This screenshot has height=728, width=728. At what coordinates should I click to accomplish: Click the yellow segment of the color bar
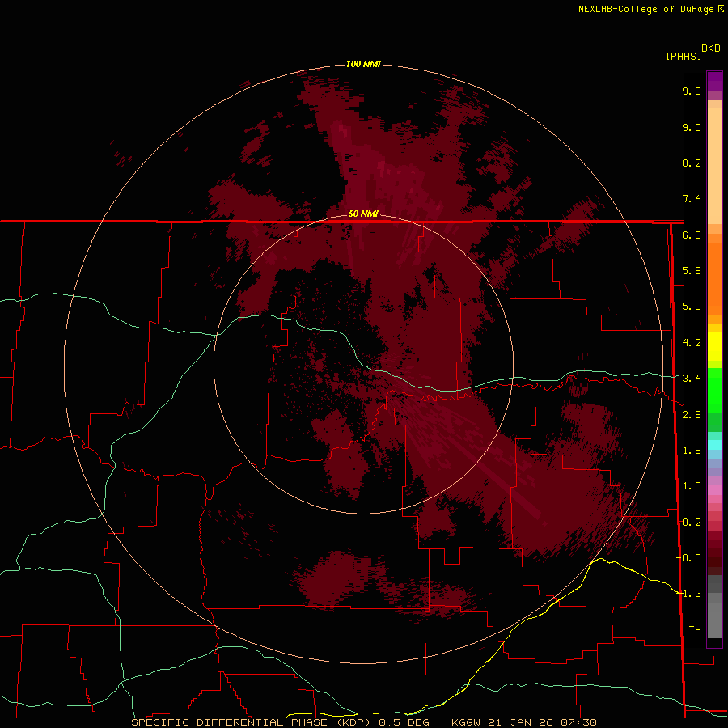tap(714, 346)
